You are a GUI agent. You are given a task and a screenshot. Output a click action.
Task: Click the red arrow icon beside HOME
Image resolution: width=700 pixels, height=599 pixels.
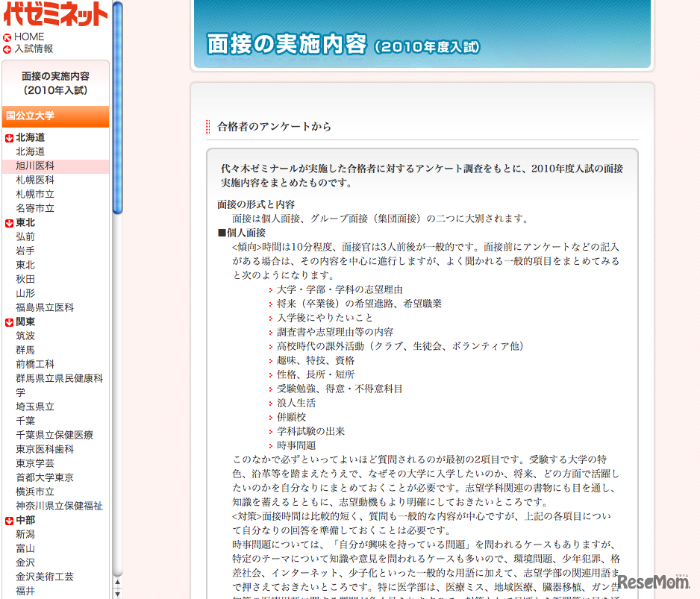coord(7,37)
